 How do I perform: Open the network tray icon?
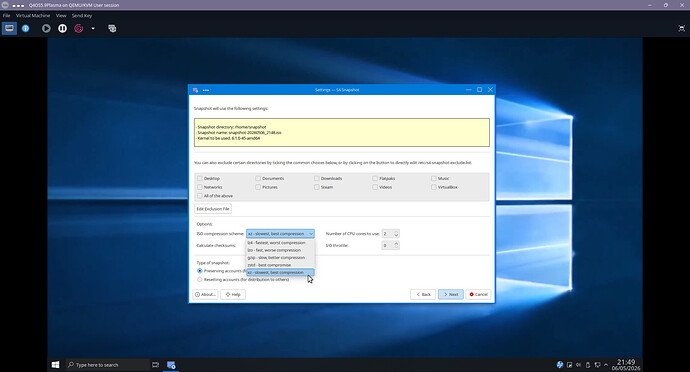pos(597,365)
